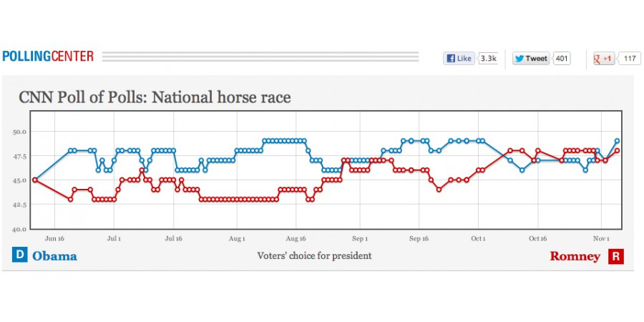Click the chart title National horse race
Viewport: 644px width, 322px height.
pyautogui.click(x=155, y=97)
